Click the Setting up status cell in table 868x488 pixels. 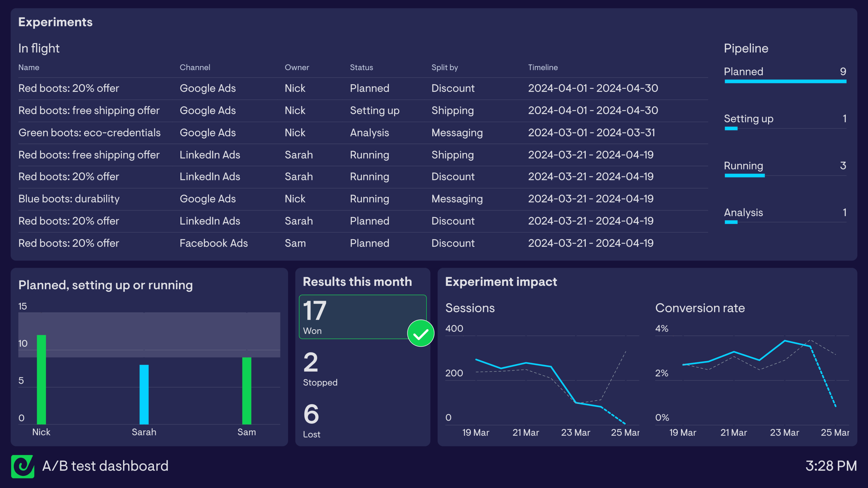point(374,111)
